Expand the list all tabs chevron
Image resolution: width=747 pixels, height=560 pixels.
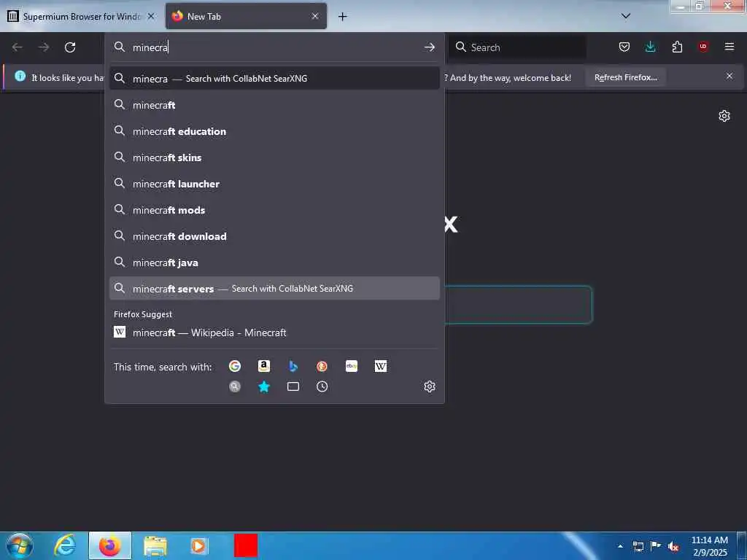[626, 16]
